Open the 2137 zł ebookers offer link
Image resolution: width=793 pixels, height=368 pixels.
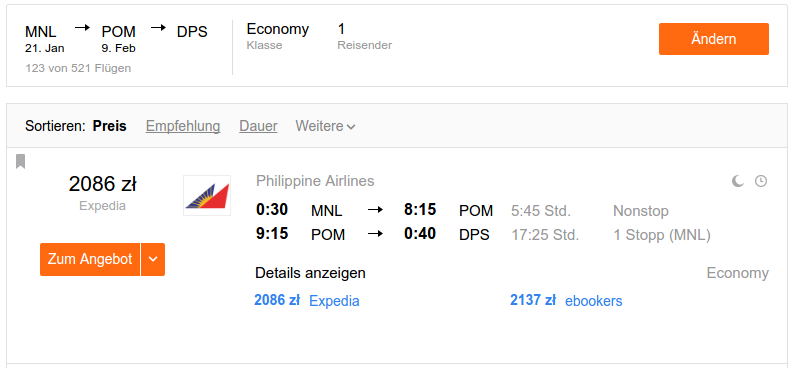566,301
